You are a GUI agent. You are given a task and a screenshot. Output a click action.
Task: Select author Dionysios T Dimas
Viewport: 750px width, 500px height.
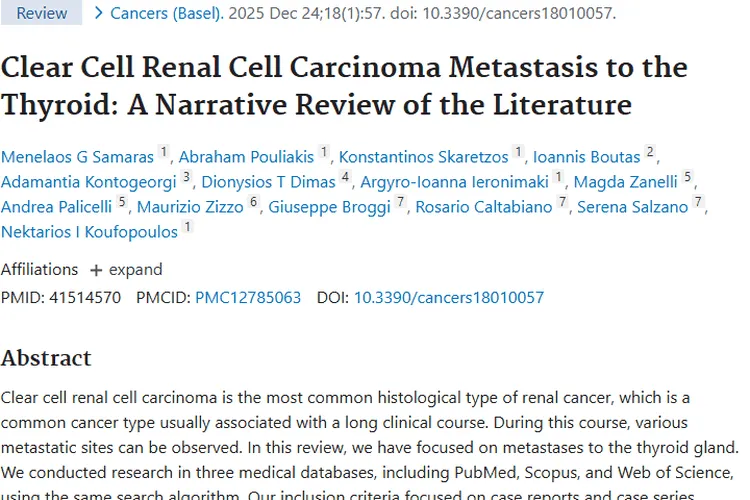268,182
